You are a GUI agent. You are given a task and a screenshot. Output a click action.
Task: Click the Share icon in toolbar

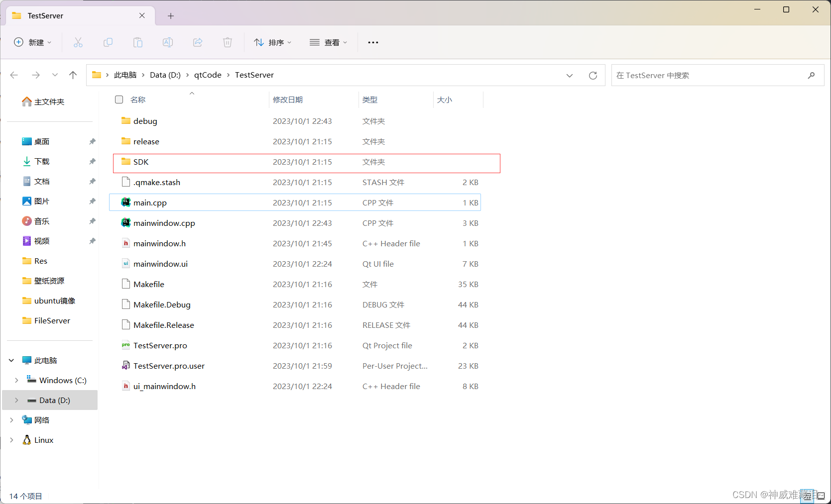198,42
